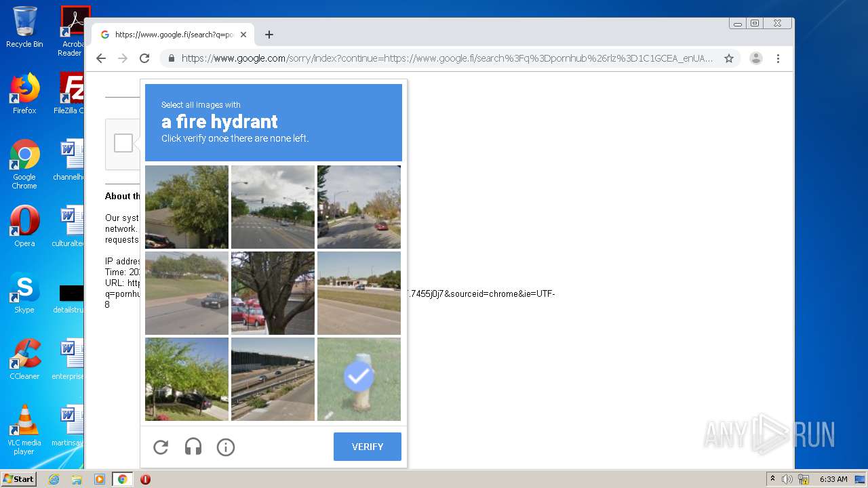Launch FileZilla desktop shortcut
Viewport: 868px width, 488px height.
click(71, 94)
